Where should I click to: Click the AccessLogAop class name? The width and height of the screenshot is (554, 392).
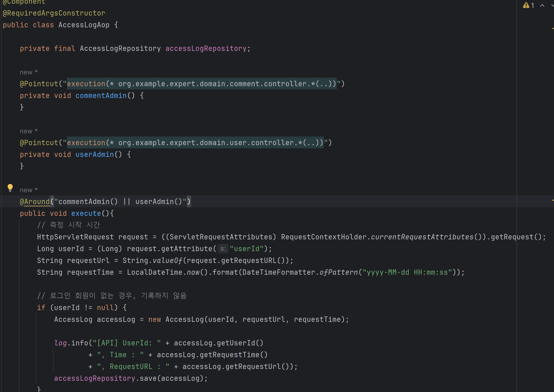pyautogui.click(x=84, y=25)
